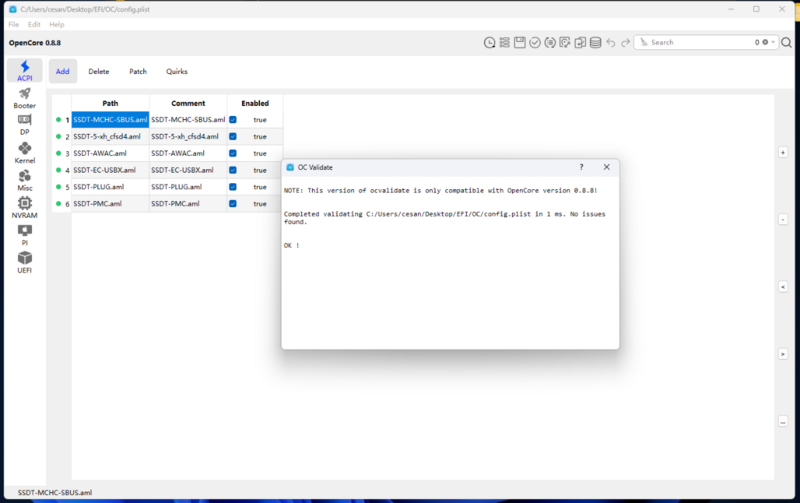Select the SSDT-PMC.aml path cell
This screenshot has height=503, width=800.
click(110, 204)
